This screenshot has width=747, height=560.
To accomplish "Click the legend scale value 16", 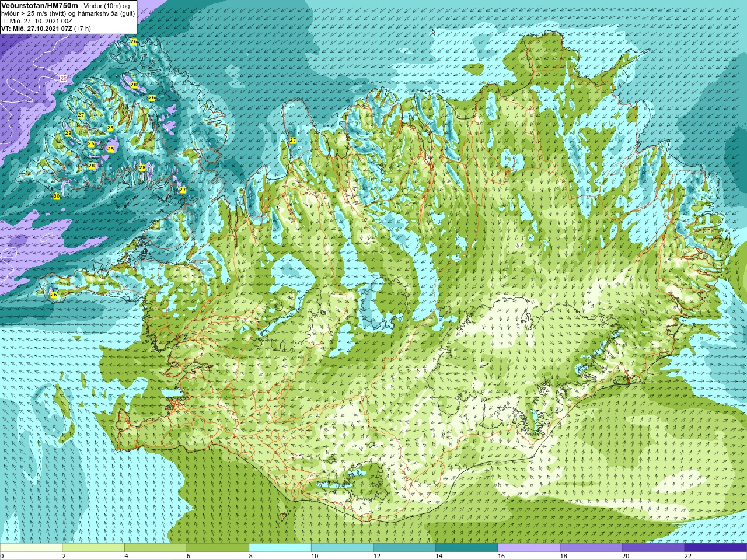I will point(501,556).
